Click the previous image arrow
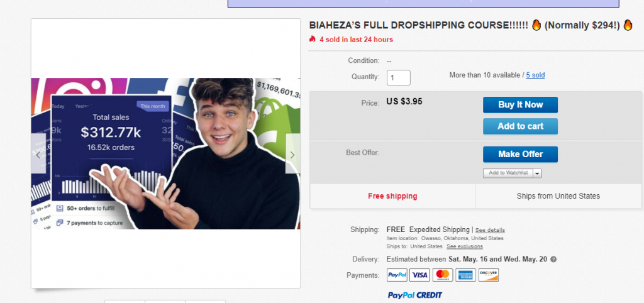This screenshot has width=644, height=303. 38,154
